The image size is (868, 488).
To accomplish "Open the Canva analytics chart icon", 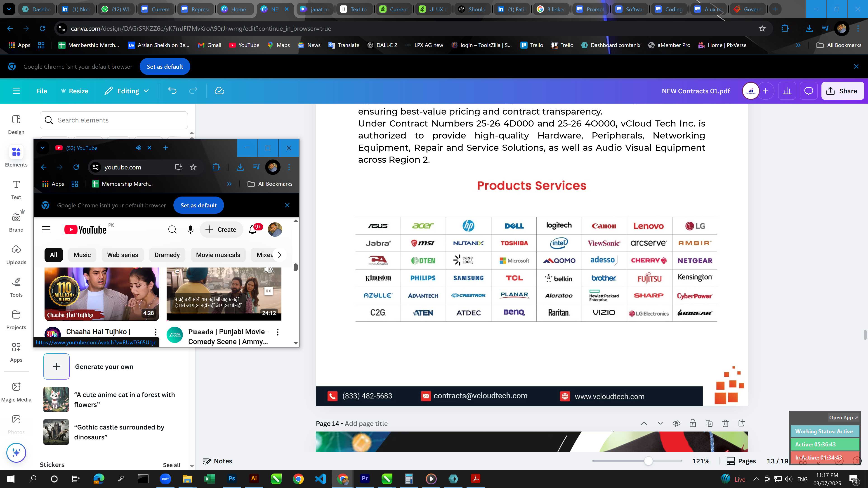I will (x=787, y=91).
